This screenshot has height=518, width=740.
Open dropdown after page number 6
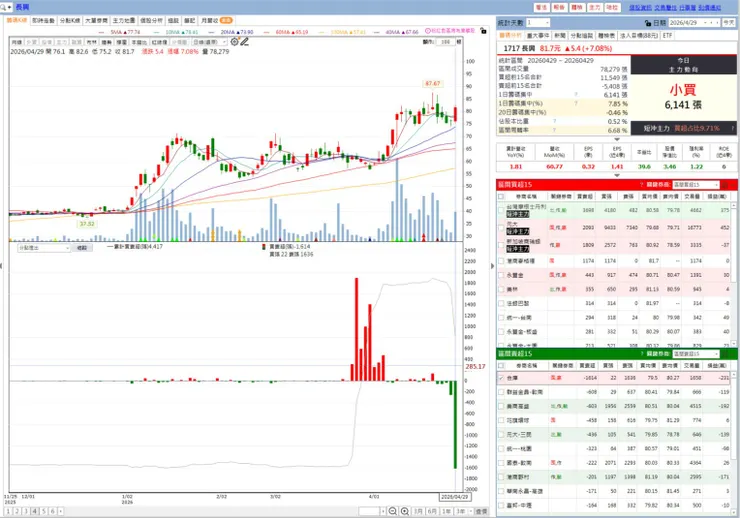[60, 511]
